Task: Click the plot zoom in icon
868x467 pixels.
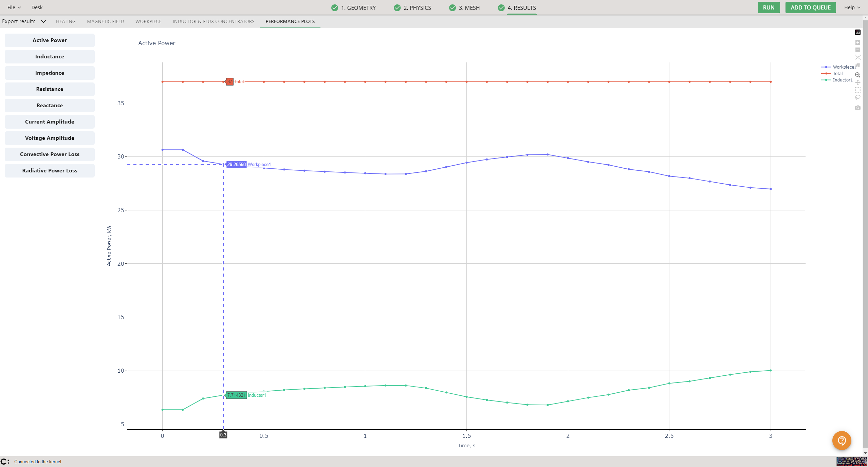Action: 857,42
